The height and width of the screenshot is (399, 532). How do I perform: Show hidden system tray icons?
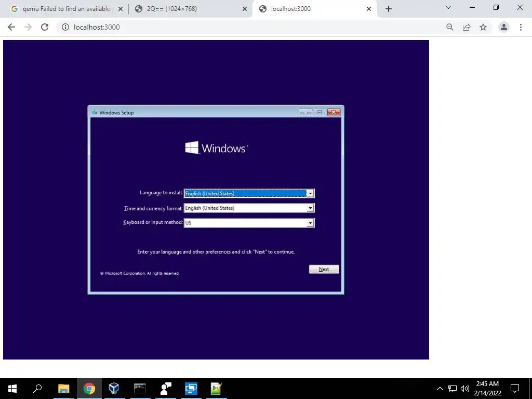(x=440, y=389)
